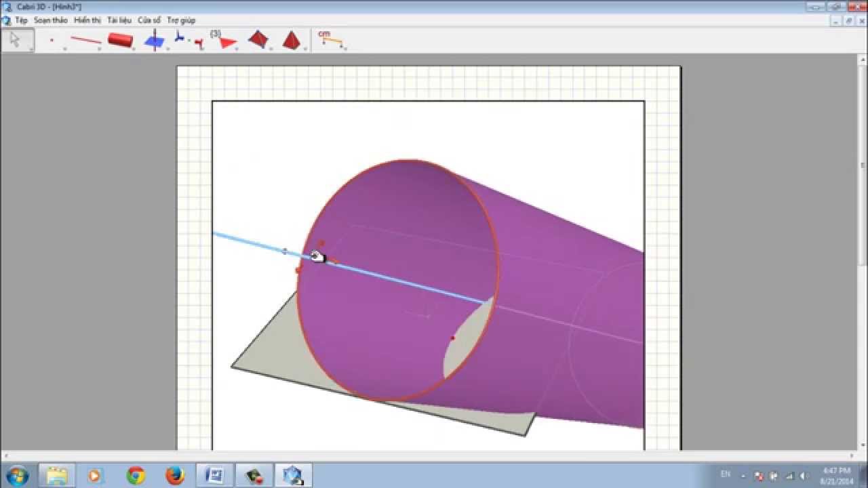Click the horizontal scrollbar right arrow

coord(853,455)
